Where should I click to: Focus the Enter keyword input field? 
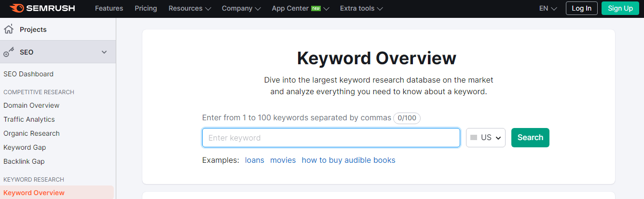pyautogui.click(x=331, y=138)
